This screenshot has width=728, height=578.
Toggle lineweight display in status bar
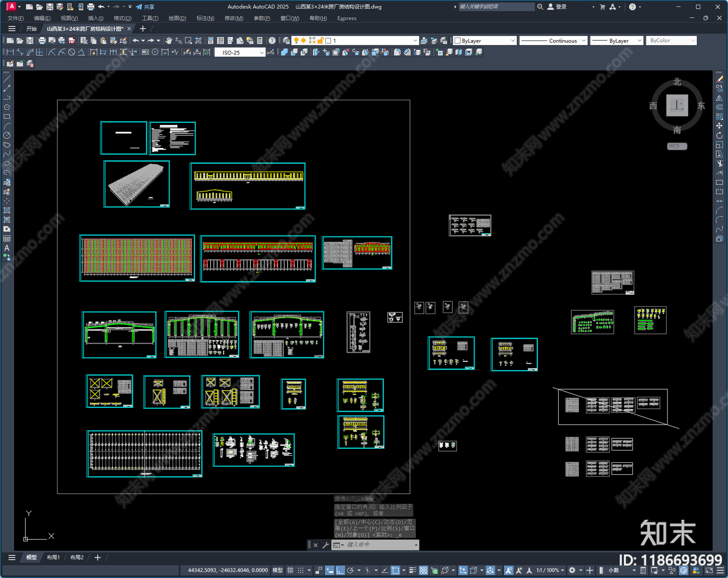(413, 570)
